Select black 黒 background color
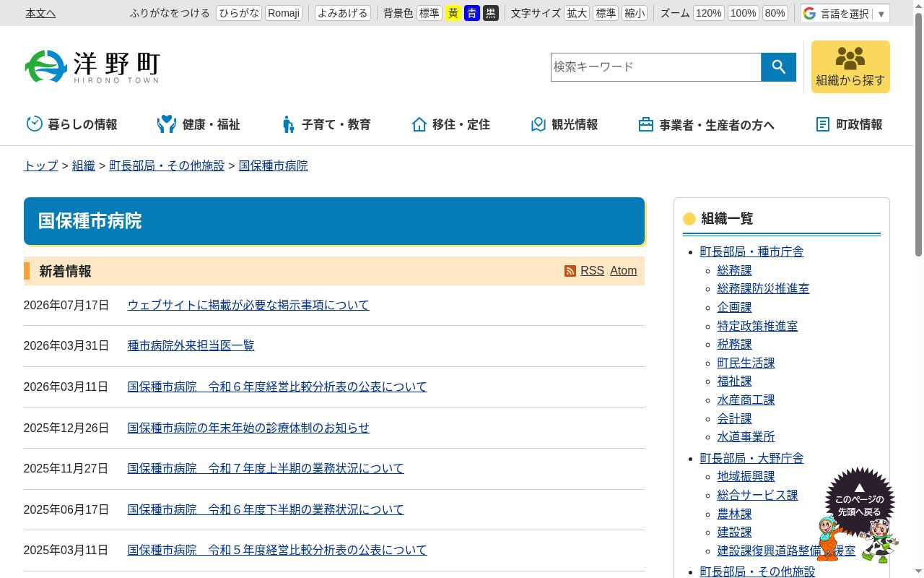Viewport: 924px width, 578px height. point(490,13)
